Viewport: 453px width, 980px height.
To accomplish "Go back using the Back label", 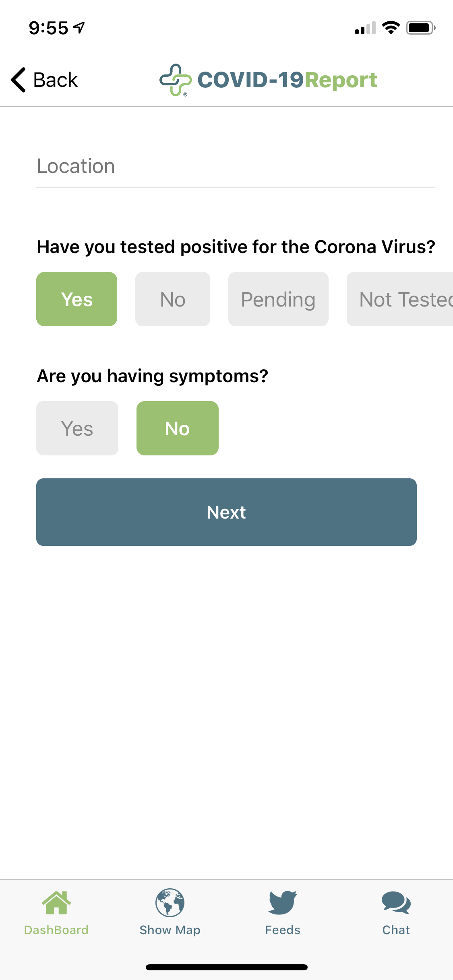I will [x=56, y=80].
